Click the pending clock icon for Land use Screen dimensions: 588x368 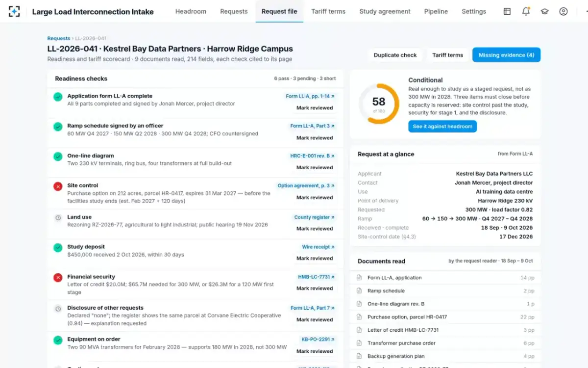pos(58,217)
